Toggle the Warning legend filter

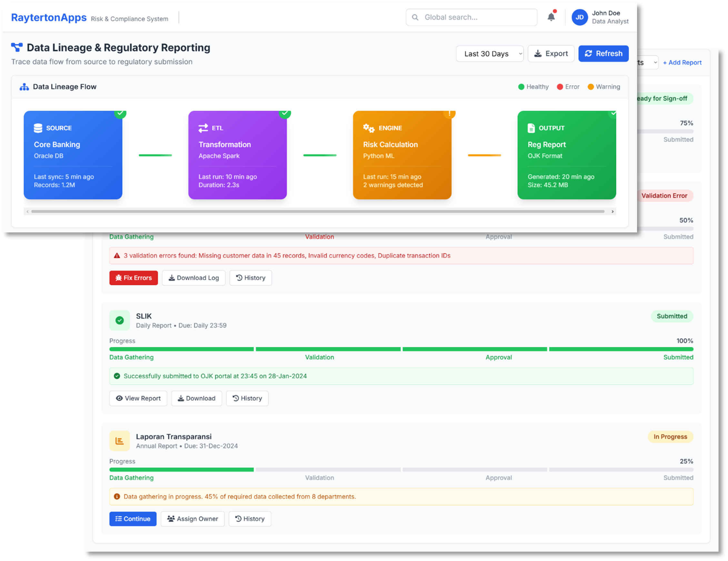tap(604, 87)
